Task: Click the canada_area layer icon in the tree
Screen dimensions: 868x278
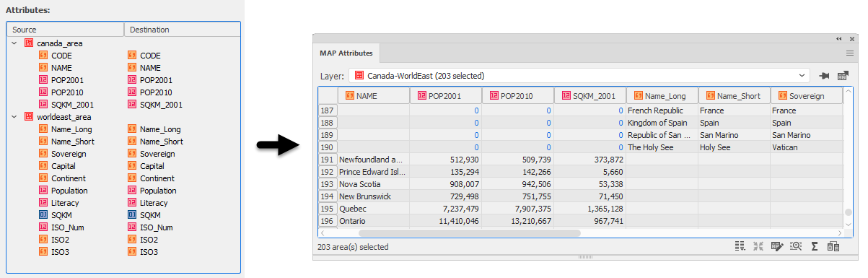Action: click(29, 43)
